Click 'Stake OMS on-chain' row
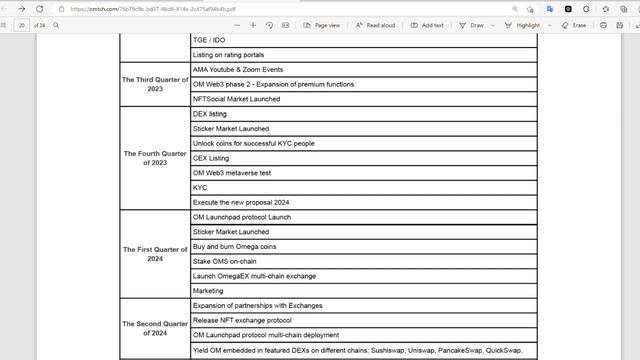Screen dimensions: 640x360 [364, 261]
